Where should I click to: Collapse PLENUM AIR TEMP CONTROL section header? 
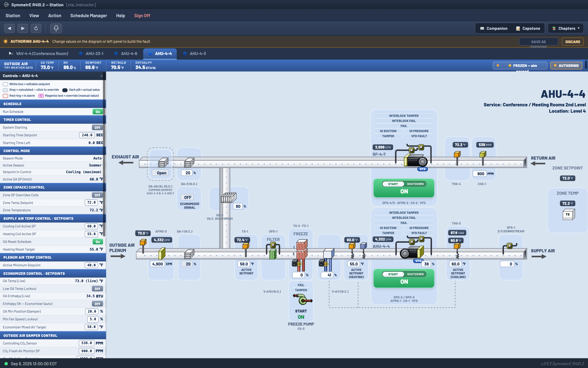pyautogui.click(x=53, y=257)
